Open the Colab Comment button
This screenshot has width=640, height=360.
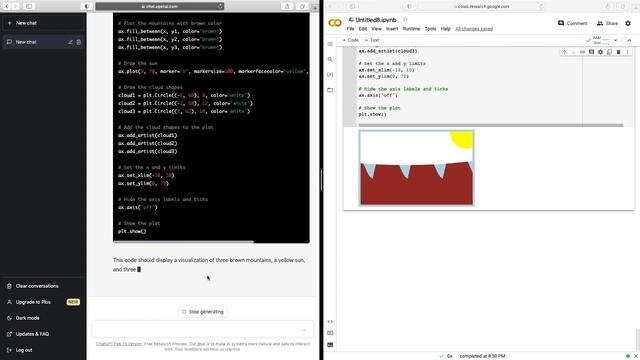(572, 23)
